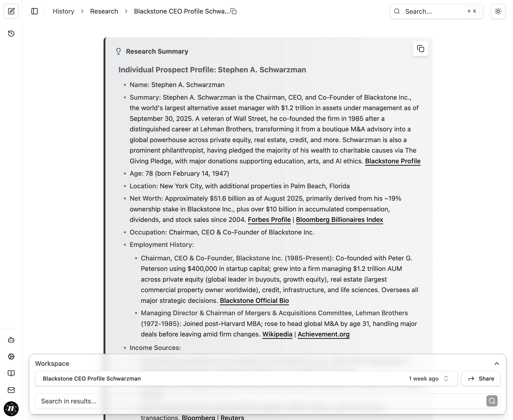Screen dimensions: 513x420
Task: Open history using the clock icon
Action: pyautogui.click(x=11, y=34)
